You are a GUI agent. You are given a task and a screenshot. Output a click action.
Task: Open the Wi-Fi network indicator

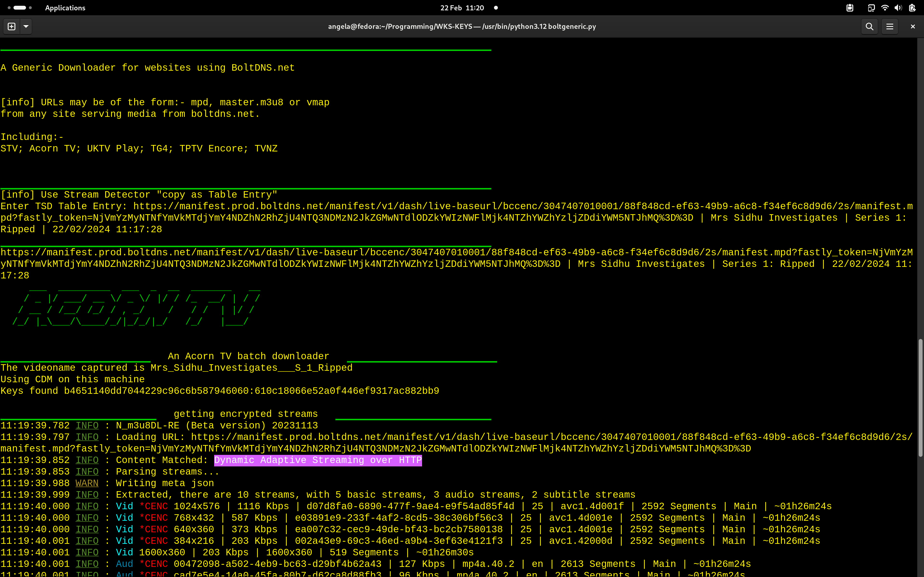885,8
